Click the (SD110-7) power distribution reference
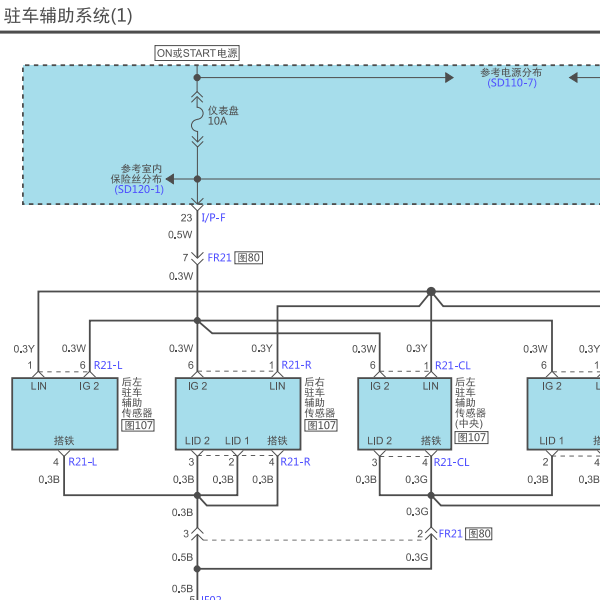Screen dimensions: 600x600 (x=512, y=83)
